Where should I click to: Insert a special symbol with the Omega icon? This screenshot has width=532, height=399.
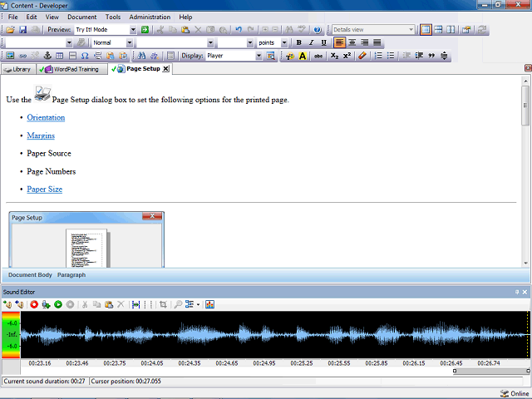(85, 56)
